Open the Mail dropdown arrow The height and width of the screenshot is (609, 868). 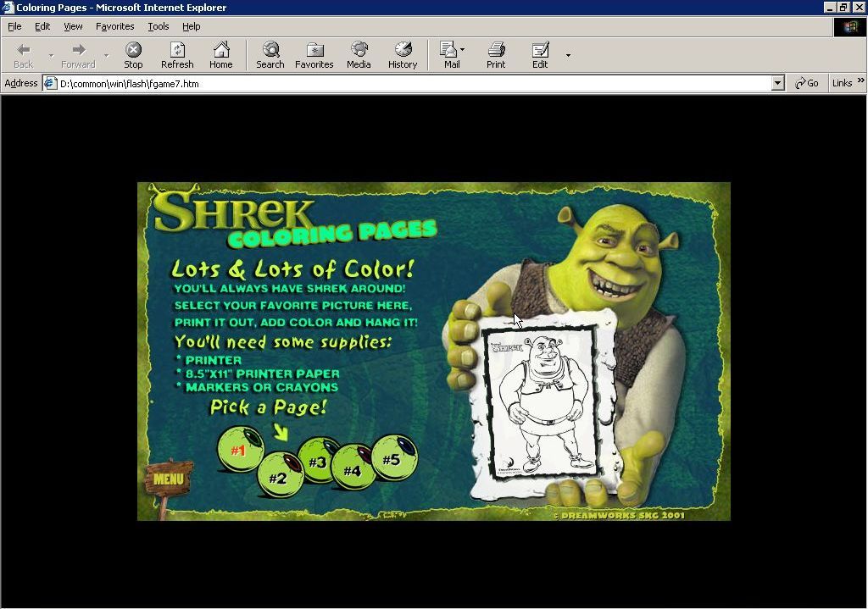coord(461,48)
